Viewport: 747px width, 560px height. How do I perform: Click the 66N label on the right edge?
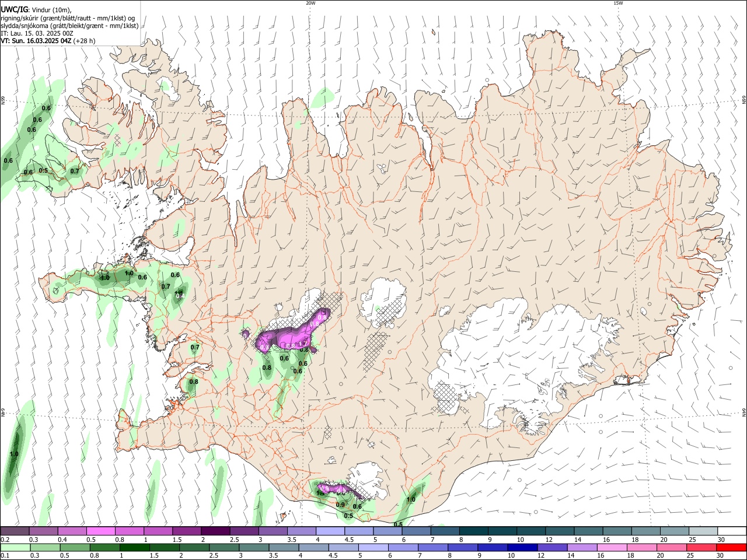tap(744, 100)
